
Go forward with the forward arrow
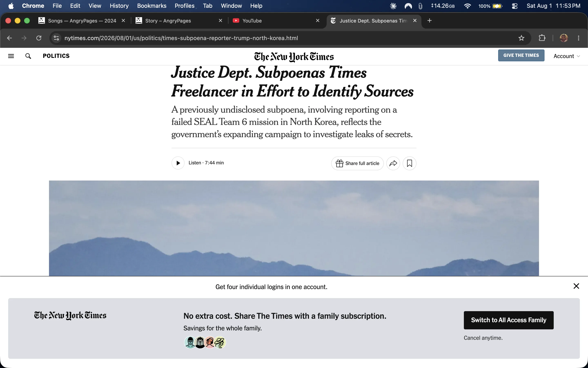(x=24, y=38)
